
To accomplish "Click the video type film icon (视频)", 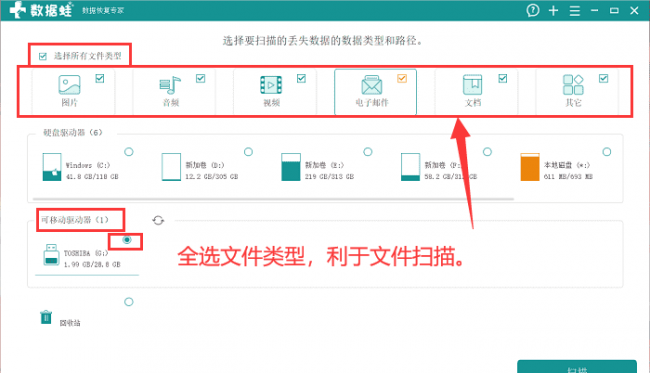I will [x=271, y=85].
